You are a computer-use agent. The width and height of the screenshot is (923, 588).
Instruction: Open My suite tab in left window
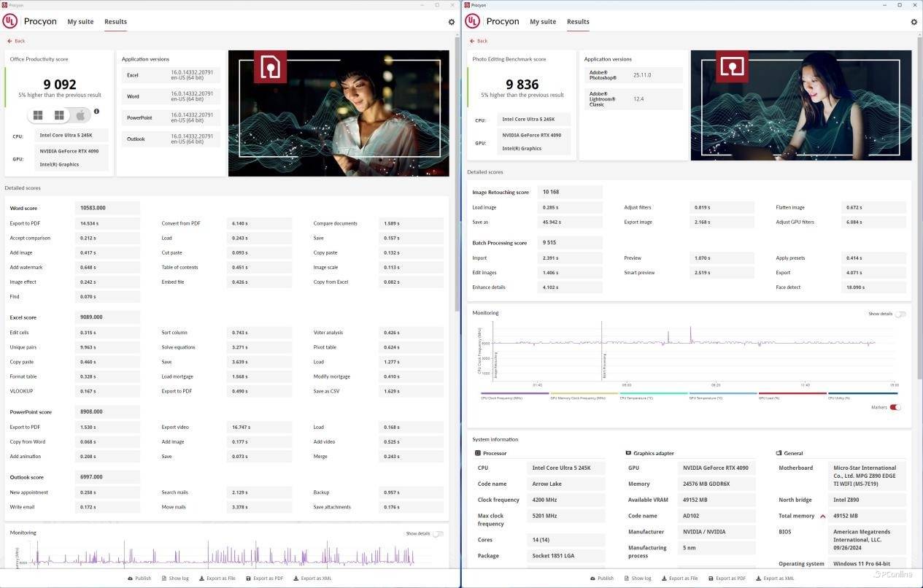pyautogui.click(x=80, y=22)
